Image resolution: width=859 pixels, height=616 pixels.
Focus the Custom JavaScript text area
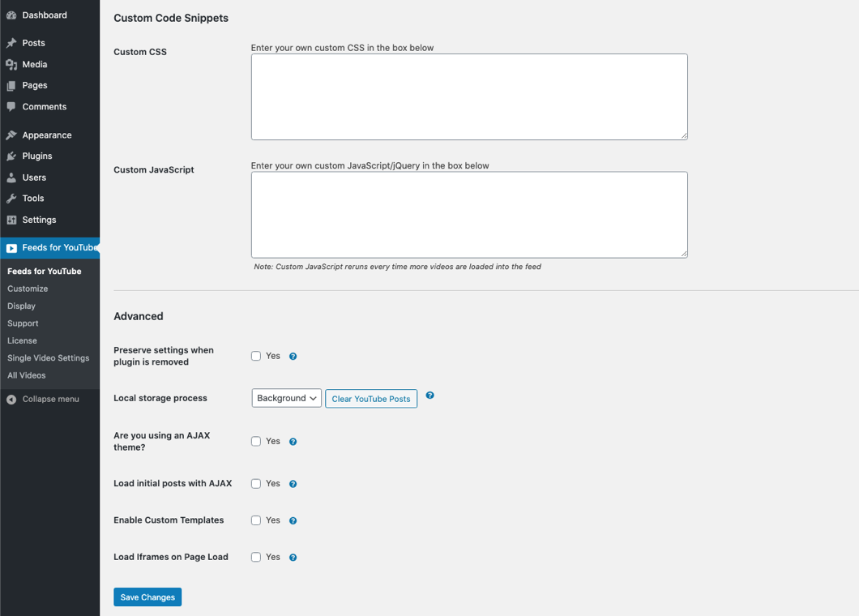pos(469,215)
